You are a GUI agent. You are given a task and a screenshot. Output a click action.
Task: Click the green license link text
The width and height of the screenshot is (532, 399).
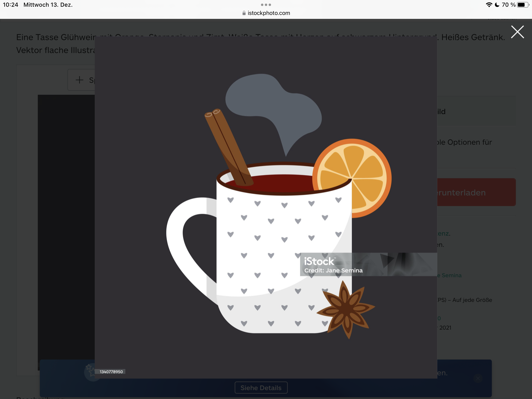pos(444,233)
